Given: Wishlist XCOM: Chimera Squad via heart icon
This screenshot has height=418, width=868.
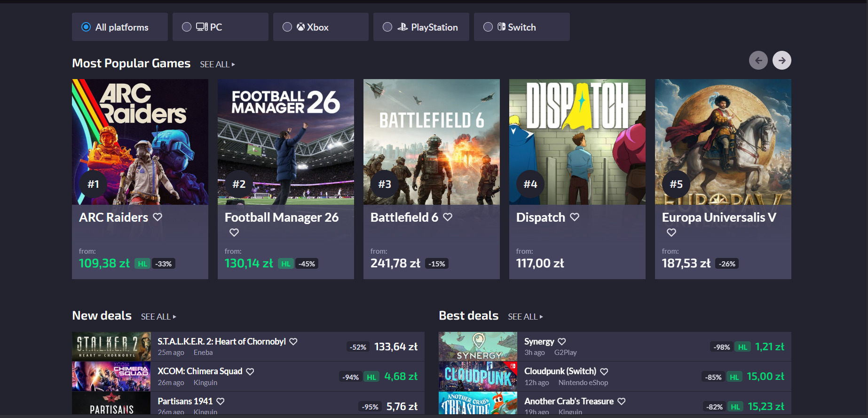Looking at the screenshot, I should [x=250, y=371].
